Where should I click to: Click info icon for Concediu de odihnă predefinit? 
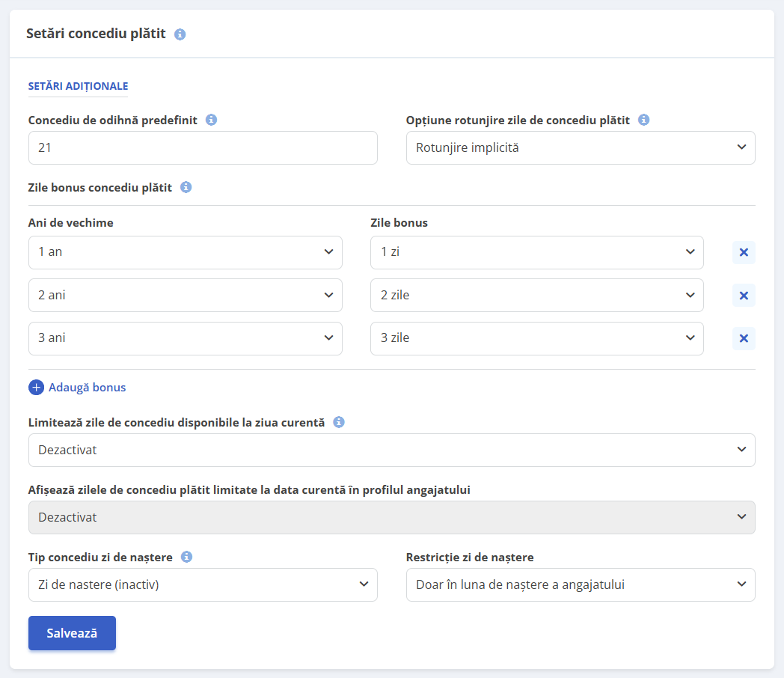(x=212, y=120)
